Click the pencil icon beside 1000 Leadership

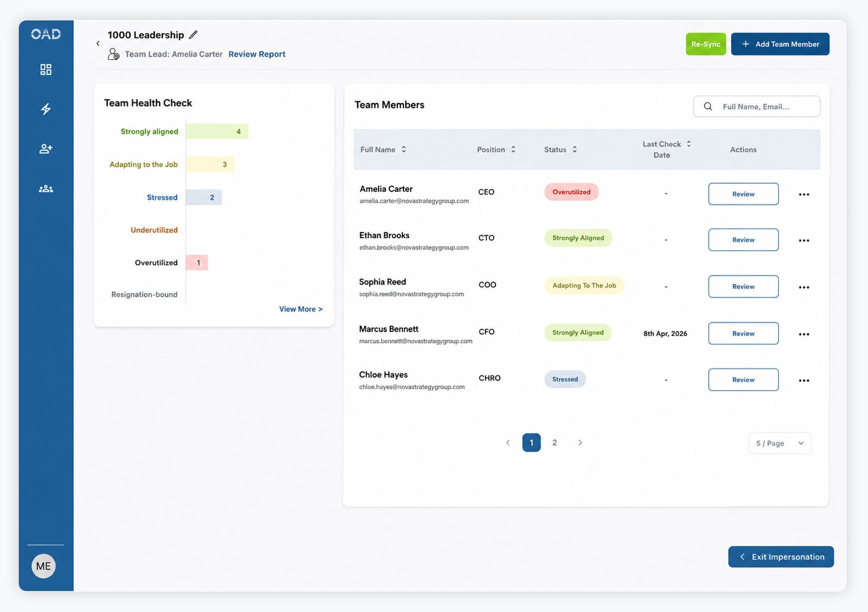pos(193,35)
